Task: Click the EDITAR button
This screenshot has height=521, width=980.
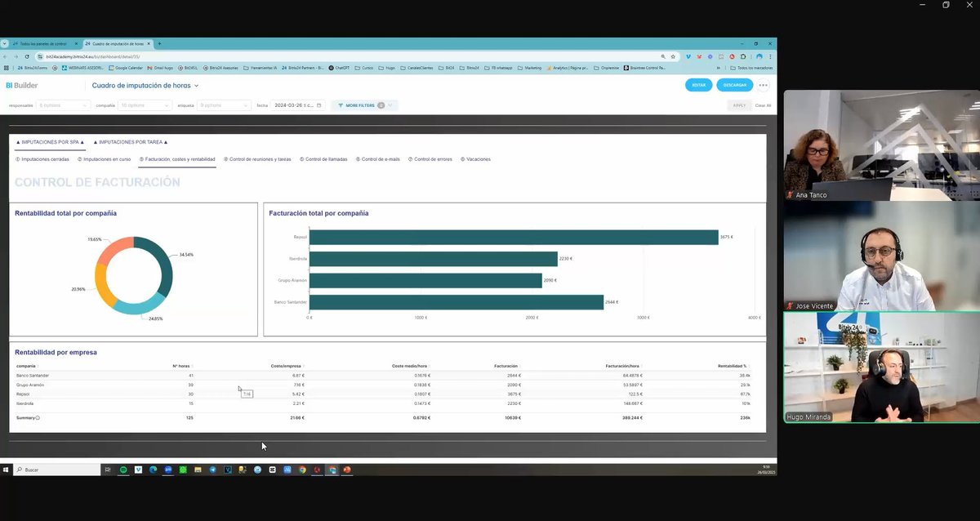Action: (x=698, y=85)
